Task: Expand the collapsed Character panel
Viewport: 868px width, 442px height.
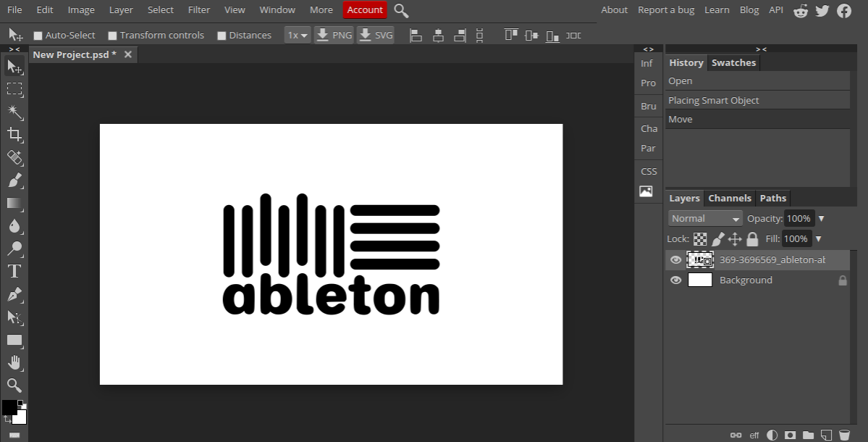Action: coord(649,128)
